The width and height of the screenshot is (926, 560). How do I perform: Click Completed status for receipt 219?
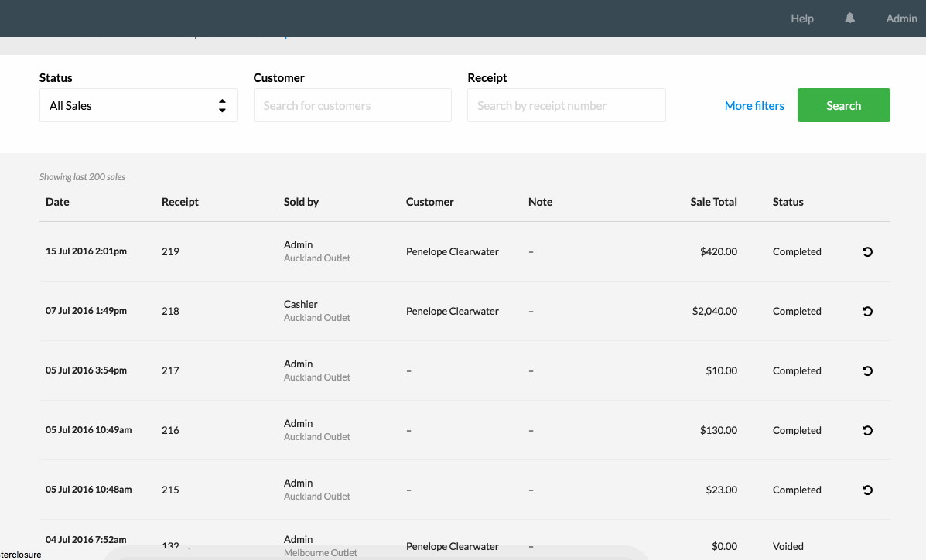[x=797, y=251]
